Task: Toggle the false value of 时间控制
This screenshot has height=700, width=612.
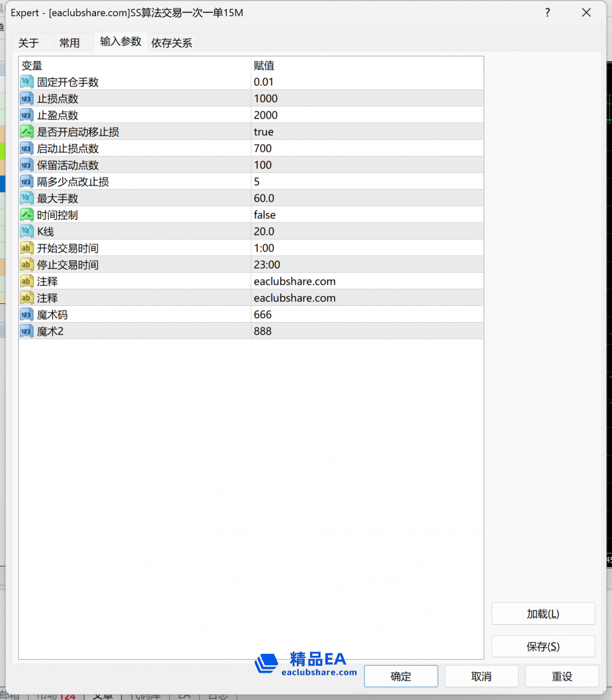Action: pos(265,215)
